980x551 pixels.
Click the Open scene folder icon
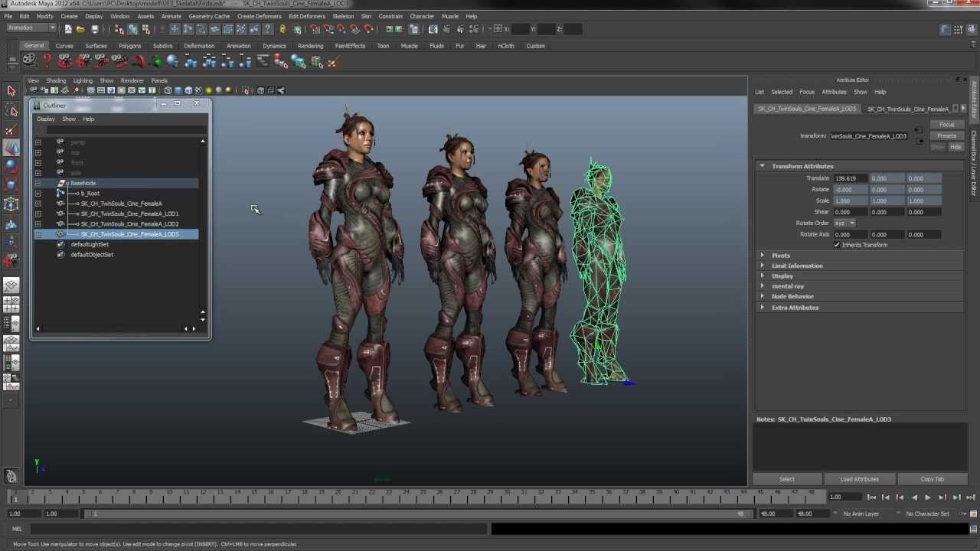tap(80, 29)
